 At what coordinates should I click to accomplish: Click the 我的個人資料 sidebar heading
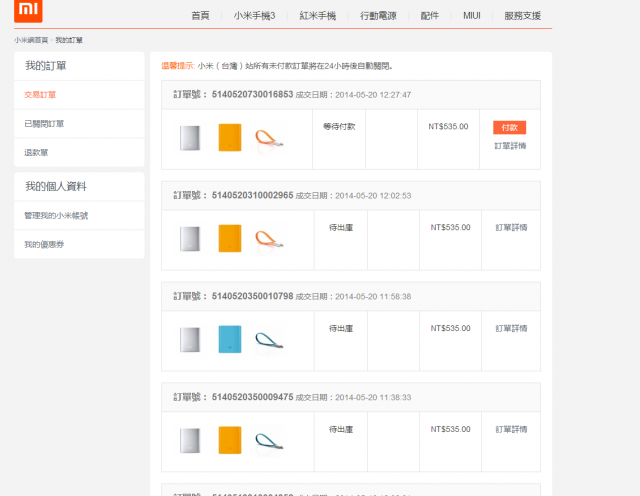click(x=56, y=187)
